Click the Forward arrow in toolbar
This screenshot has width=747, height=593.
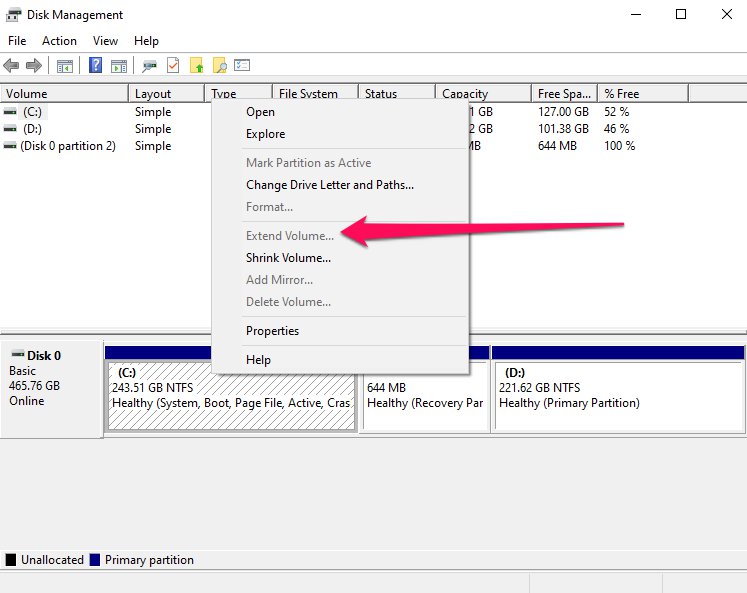pos(34,66)
